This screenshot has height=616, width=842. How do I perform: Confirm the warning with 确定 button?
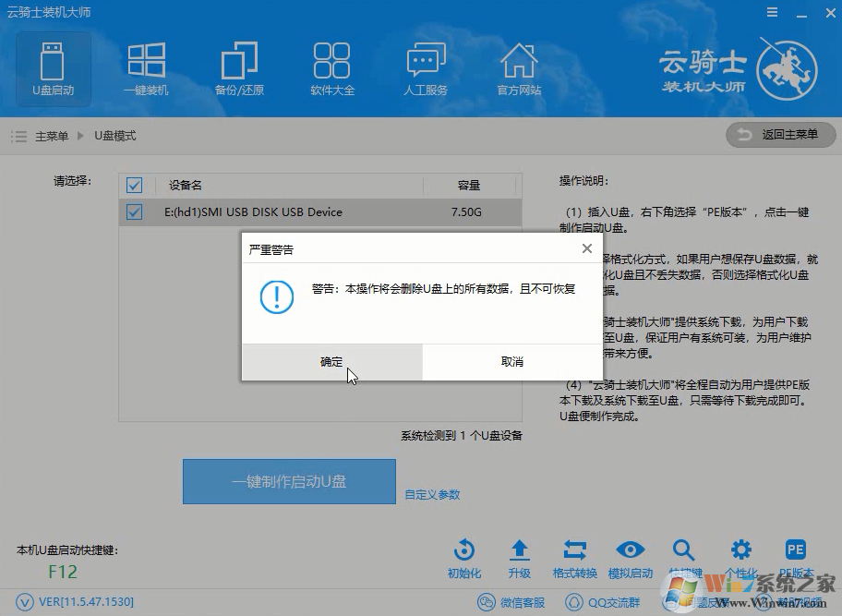click(331, 361)
